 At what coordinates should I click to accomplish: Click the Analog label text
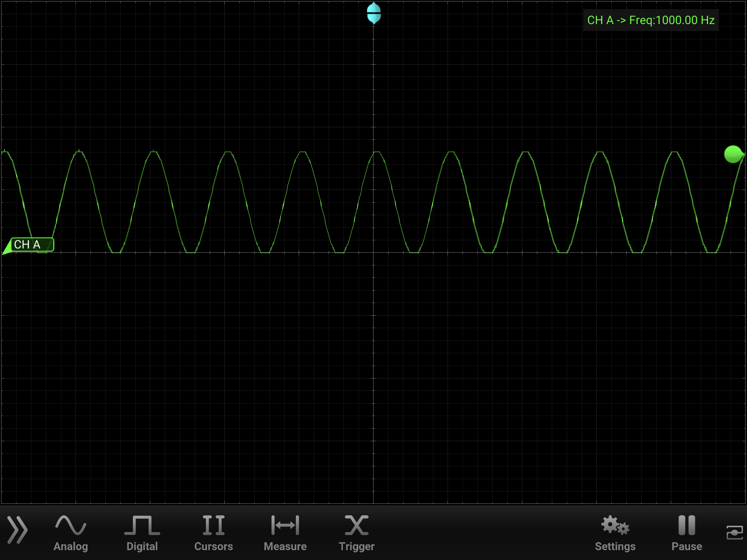(71, 546)
